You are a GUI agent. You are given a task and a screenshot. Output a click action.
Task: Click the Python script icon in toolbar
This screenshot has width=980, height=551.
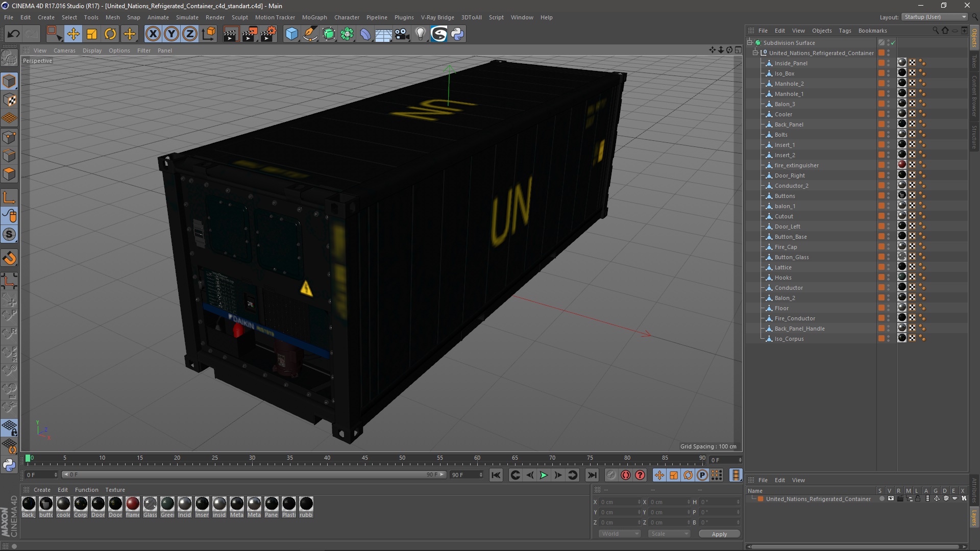[x=457, y=34]
